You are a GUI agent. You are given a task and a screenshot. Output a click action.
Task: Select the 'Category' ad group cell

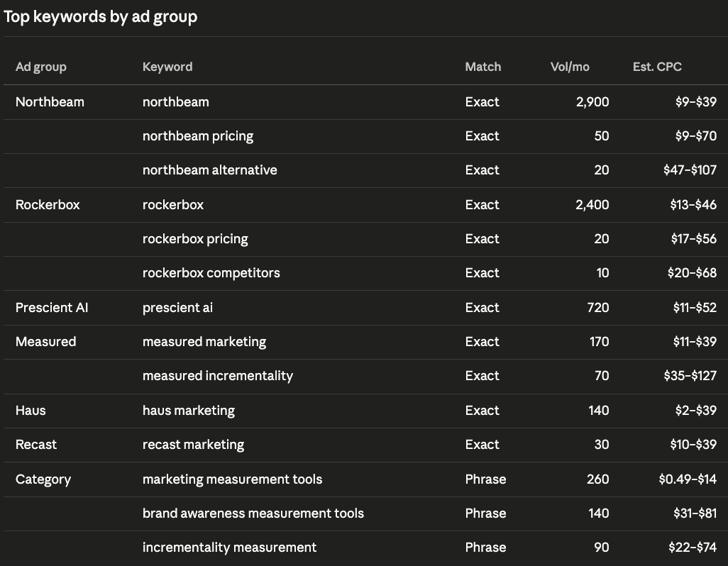click(43, 479)
